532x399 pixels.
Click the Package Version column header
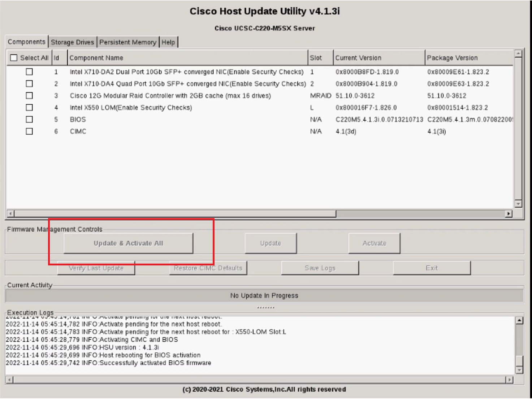tap(469, 58)
